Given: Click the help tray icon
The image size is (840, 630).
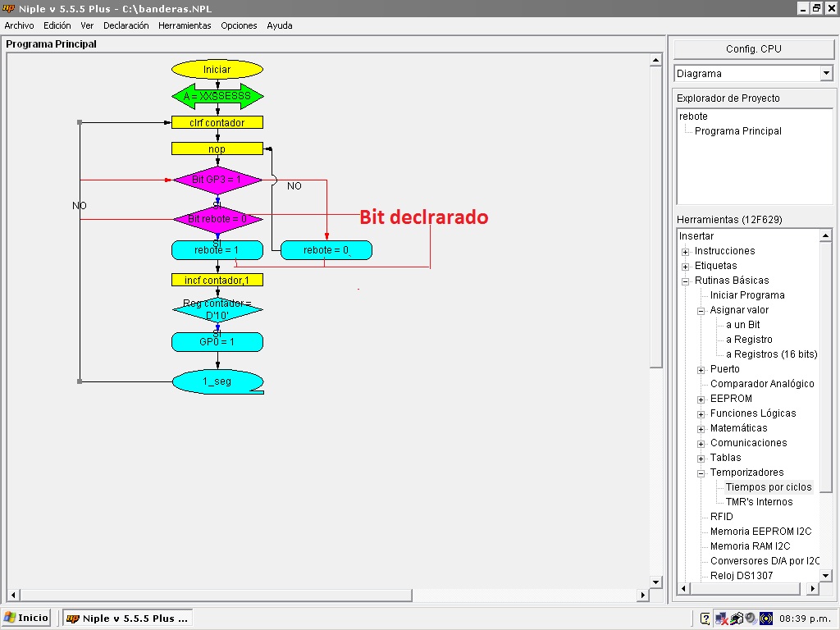Looking at the screenshot, I should [705, 619].
